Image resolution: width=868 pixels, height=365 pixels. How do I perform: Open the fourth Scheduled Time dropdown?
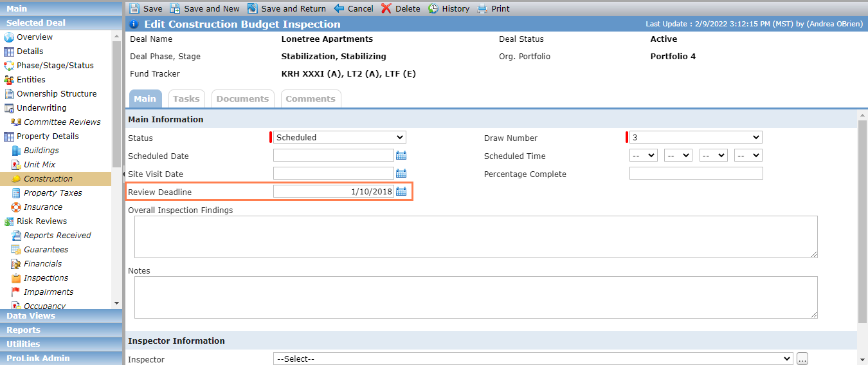(x=748, y=155)
